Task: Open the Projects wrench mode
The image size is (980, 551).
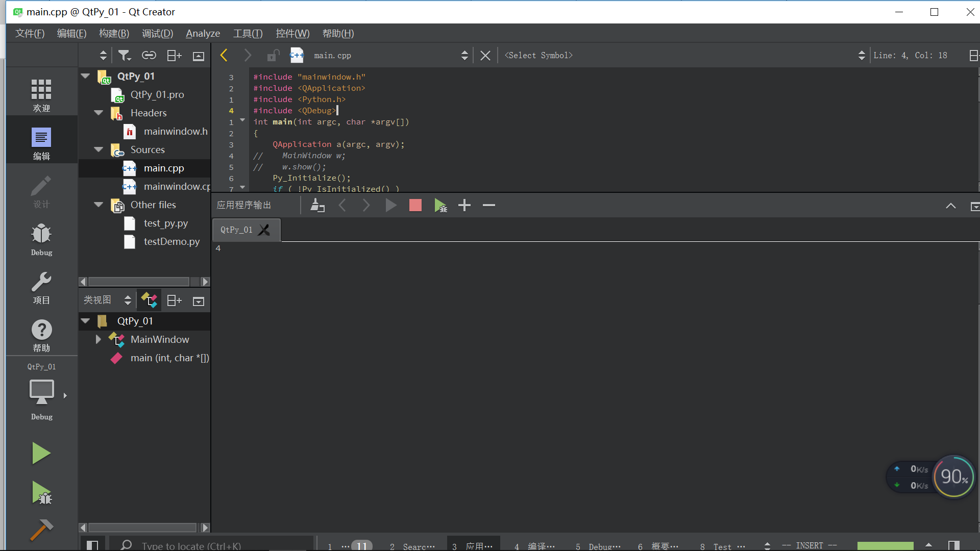Action: click(x=41, y=287)
